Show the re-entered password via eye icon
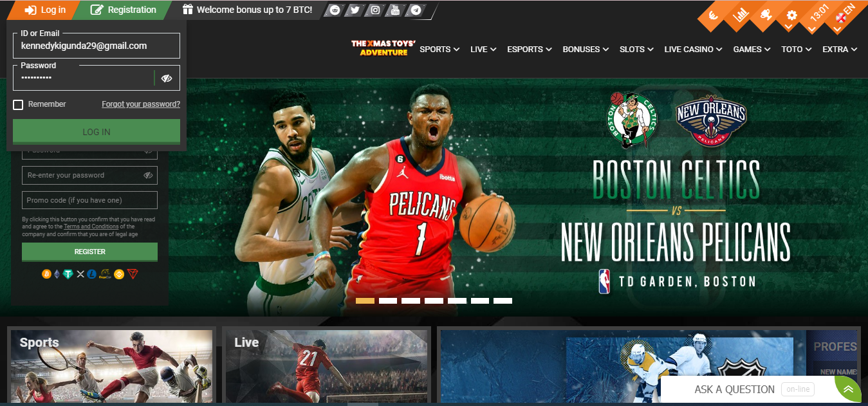Screen dimensions: 868x406 (x=148, y=175)
